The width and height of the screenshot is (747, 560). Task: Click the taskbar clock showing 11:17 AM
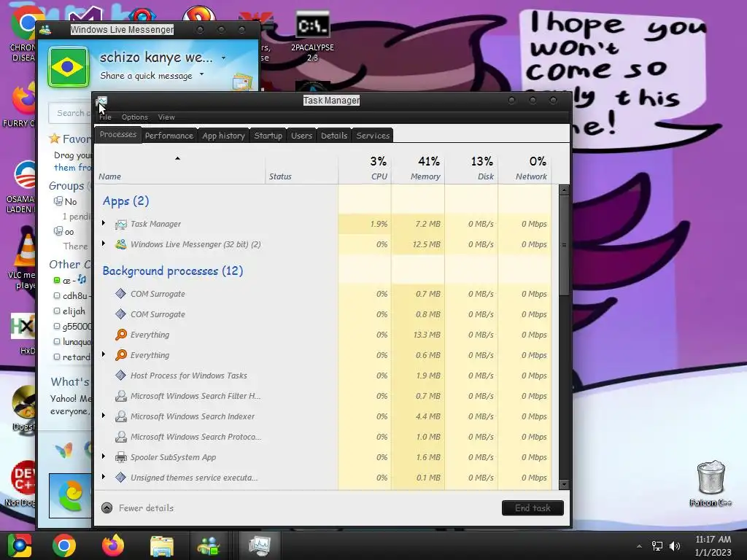click(713, 545)
